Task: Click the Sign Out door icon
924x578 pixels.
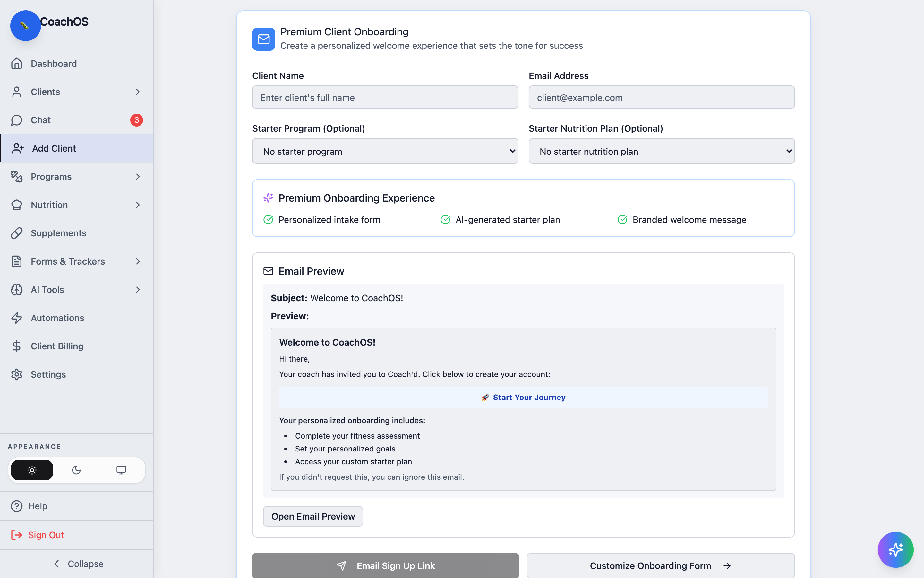Action: coord(16,535)
